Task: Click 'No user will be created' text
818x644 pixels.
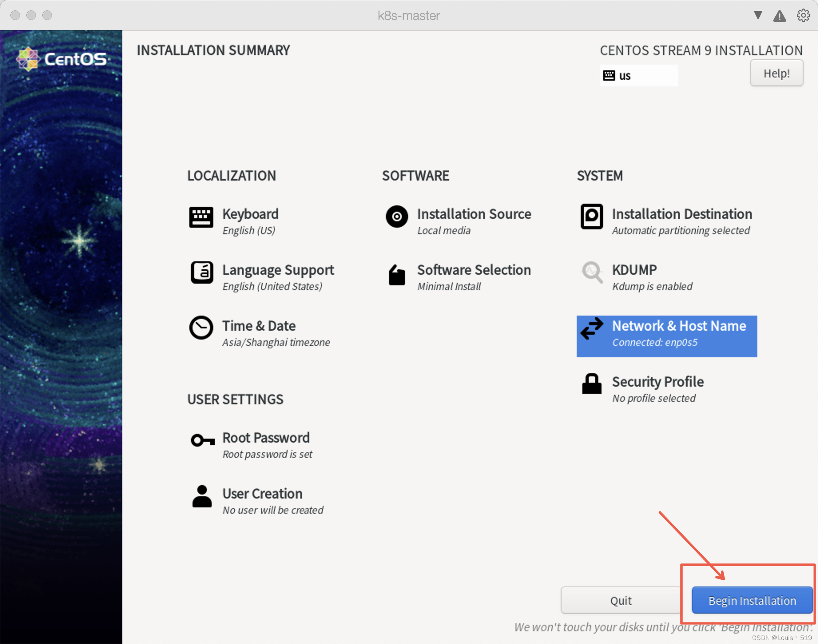Action: click(273, 510)
